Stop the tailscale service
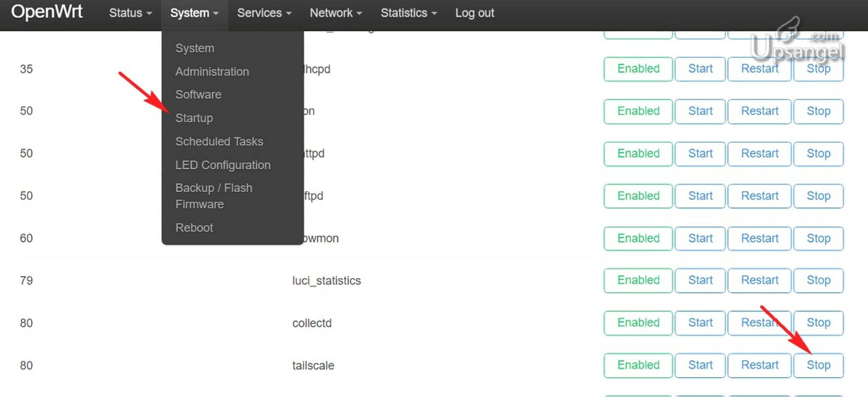Screen dimensions: 868x397 [x=818, y=365]
